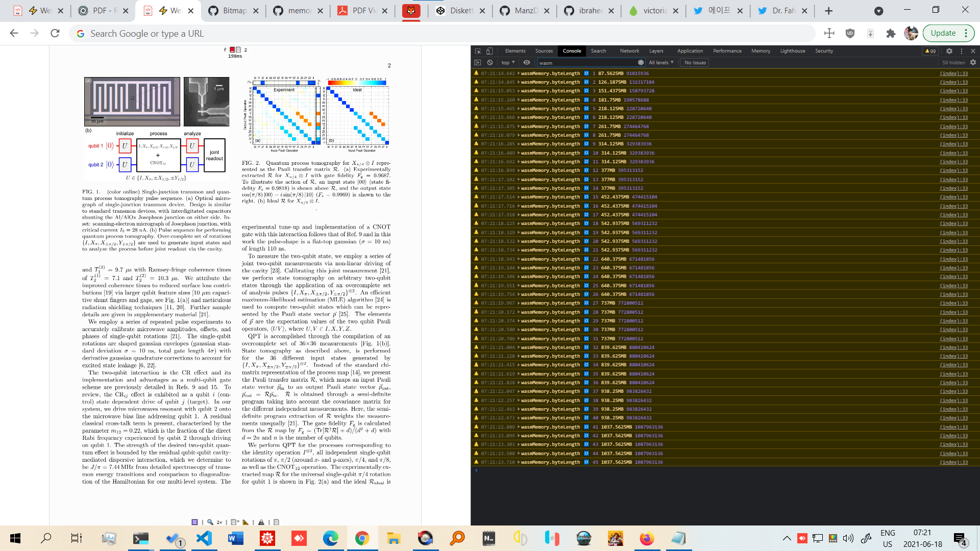Viewport: 980px width, 551px height.
Task: Open first (index):33 source link
Action: [953, 73]
